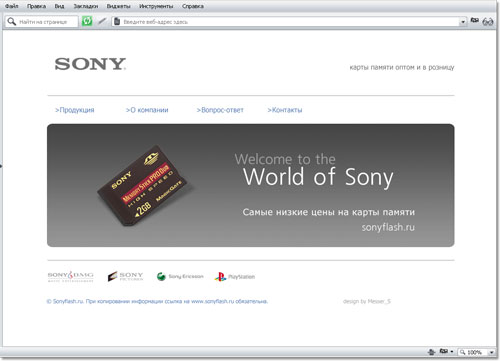Open the Правка menu
The height and width of the screenshot is (361, 500).
click(36, 6)
